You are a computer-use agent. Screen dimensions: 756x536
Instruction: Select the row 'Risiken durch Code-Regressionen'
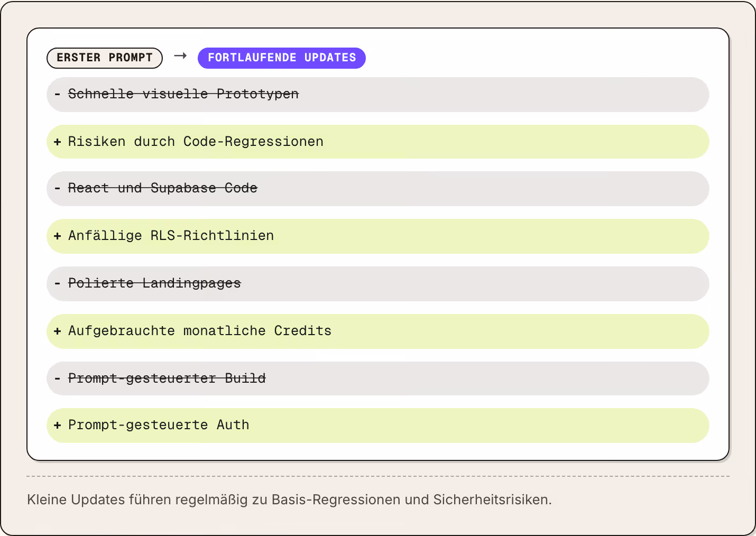pyautogui.click(x=378, y=142)
